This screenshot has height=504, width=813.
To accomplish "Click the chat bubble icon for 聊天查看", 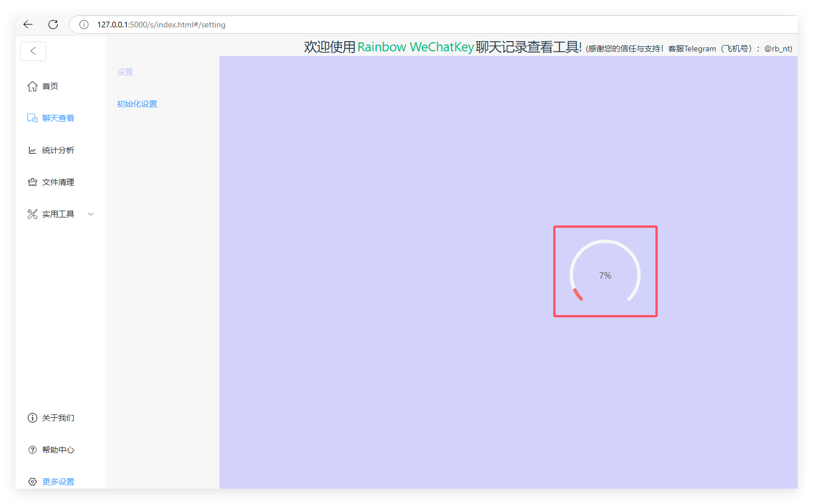I will tap(33, 118).
